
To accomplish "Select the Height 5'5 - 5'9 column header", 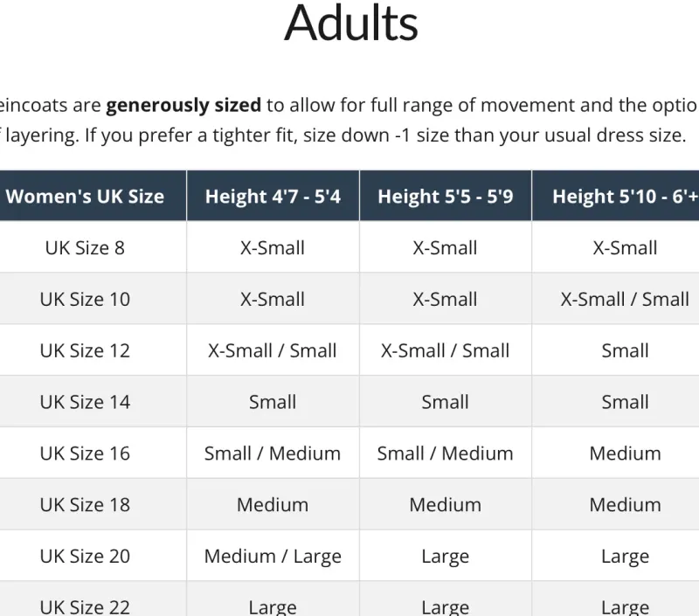I will click(x=446, y=197).
